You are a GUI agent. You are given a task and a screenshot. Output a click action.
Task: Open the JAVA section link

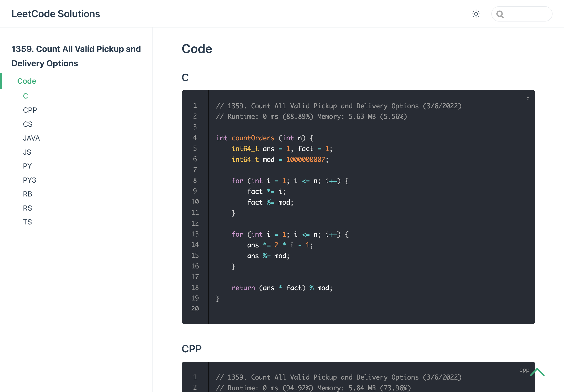pos(31,138)
